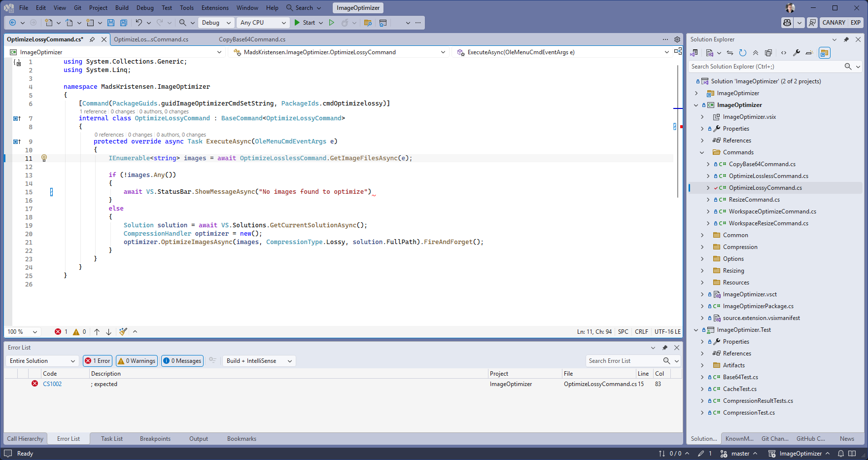Toggle the 1 Error filter button

coord(98,361)
